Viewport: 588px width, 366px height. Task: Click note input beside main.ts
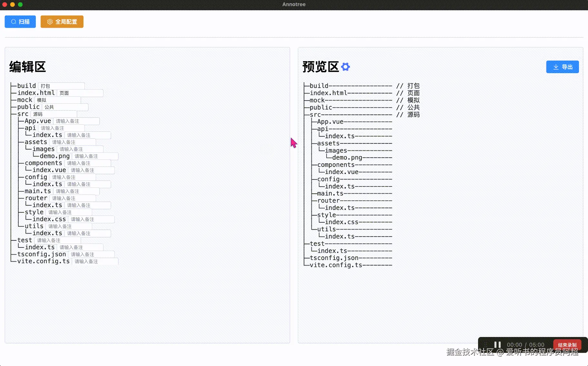pos(76,191)
